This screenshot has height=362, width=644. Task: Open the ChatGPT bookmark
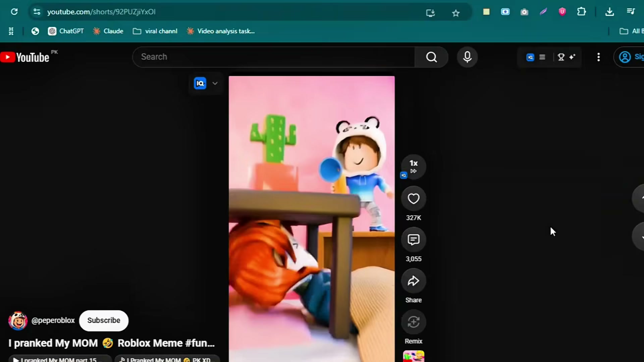(x=66, y=31)
